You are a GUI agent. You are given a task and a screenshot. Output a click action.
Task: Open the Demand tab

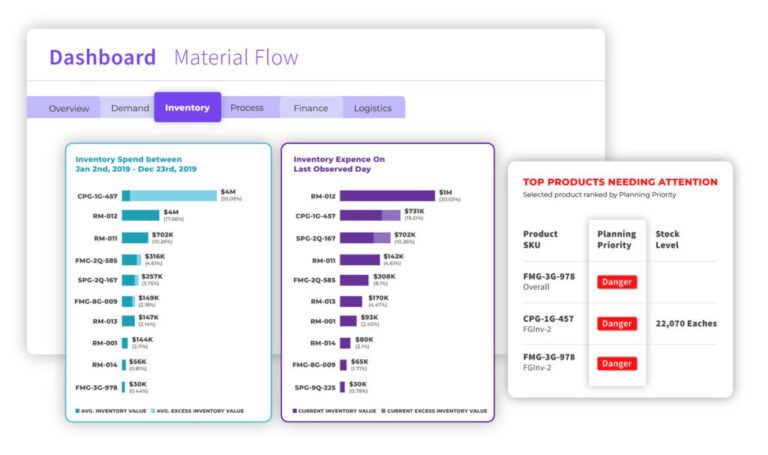coord(130,108)
